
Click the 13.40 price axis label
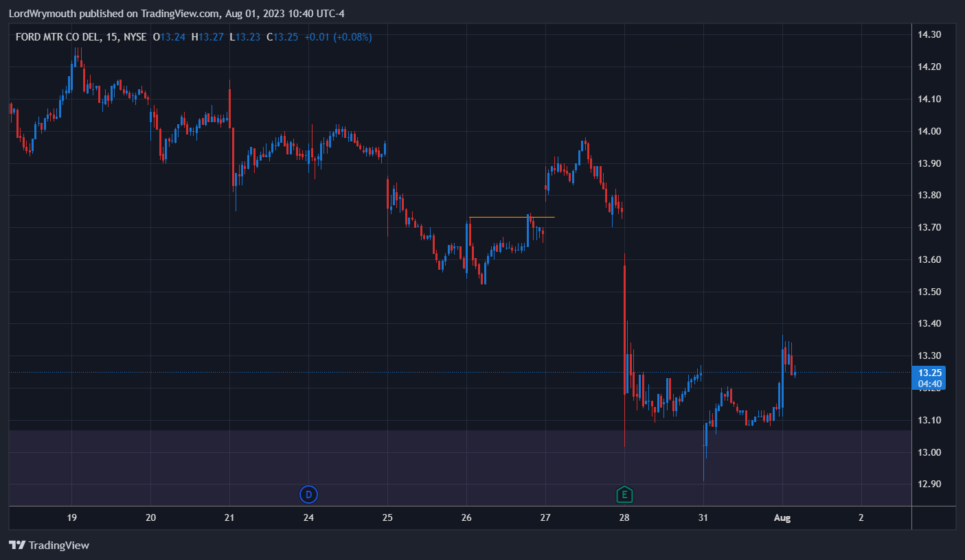(x=930, y=323)
